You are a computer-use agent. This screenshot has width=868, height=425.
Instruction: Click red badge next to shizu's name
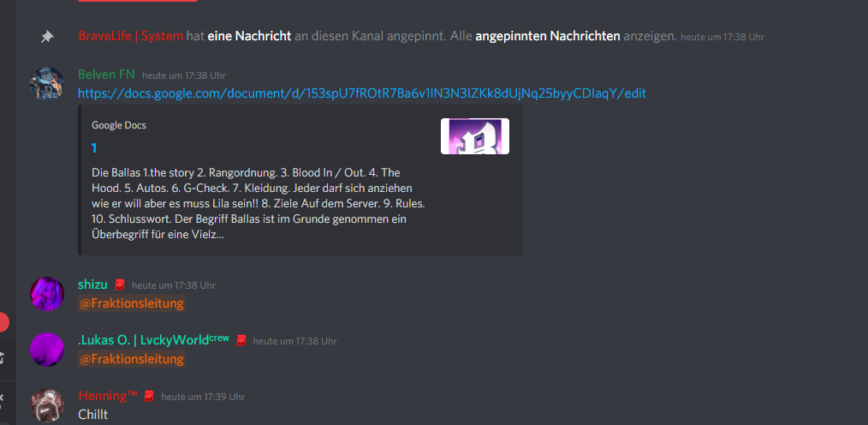pyautogui.click(x=120, y=285)
